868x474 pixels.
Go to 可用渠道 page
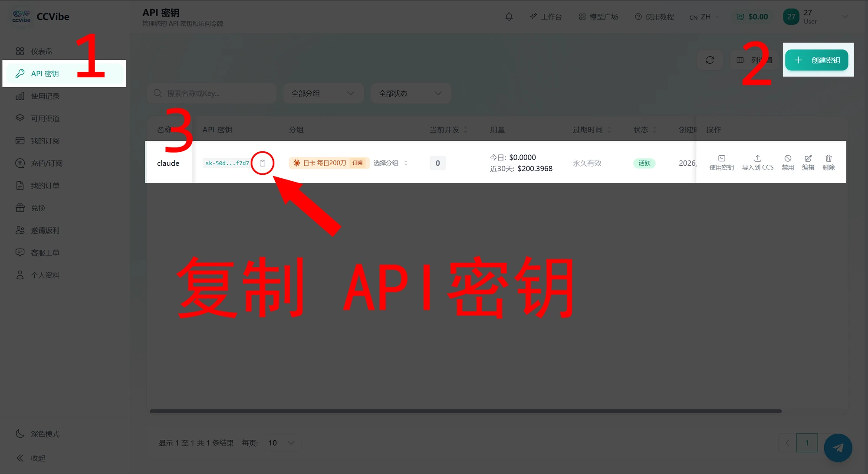click(64, 118)
